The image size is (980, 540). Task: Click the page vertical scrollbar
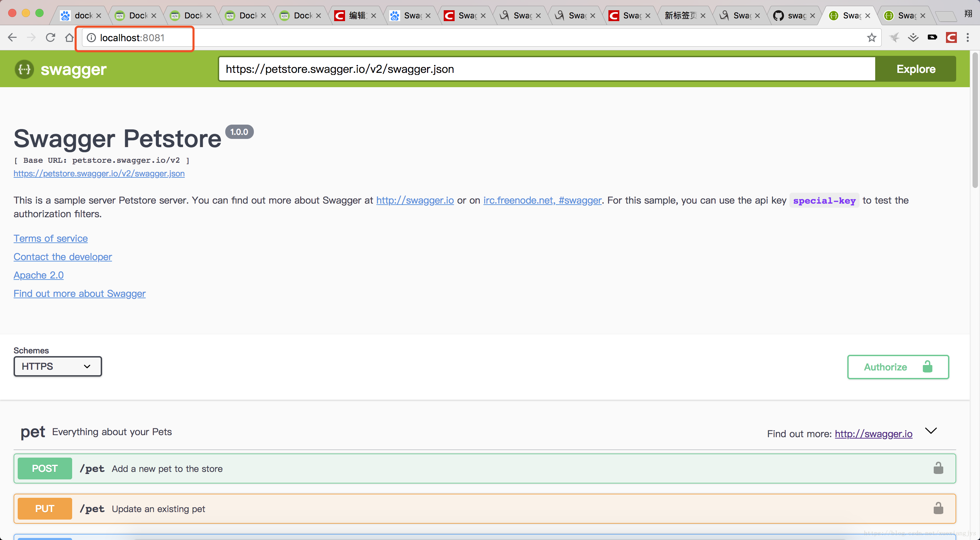coord(975,120)
